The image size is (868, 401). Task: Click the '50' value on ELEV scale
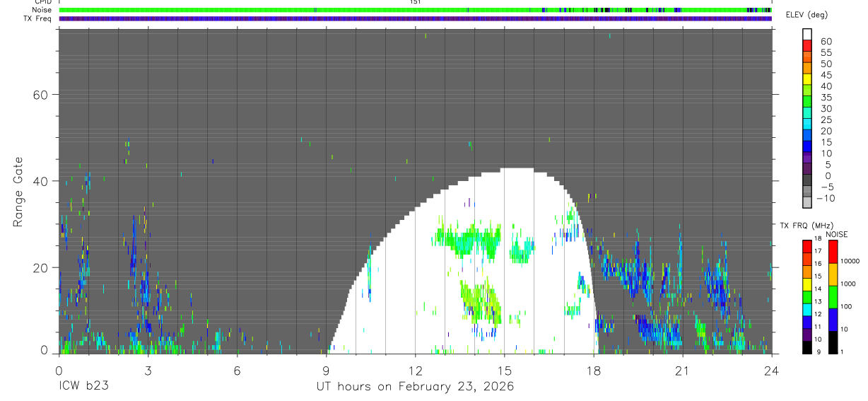tap(826, 64)
